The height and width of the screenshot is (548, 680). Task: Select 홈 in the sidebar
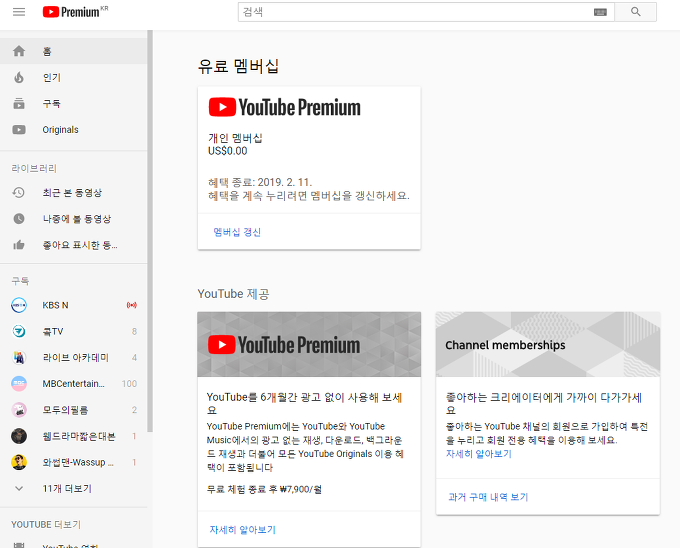(74, 51)
